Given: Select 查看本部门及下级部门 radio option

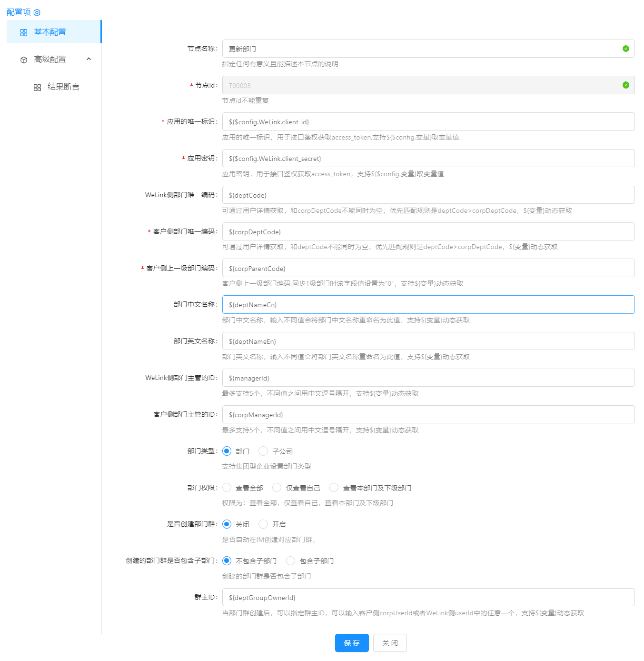Looking at the screenshot, I should click(334, 488).
